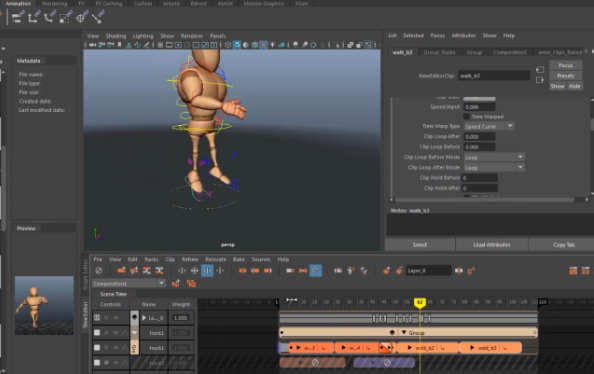Open the Clip Loop Before Mode dropdown
This screenshot has height=374, width=594.
click(494, 157)
